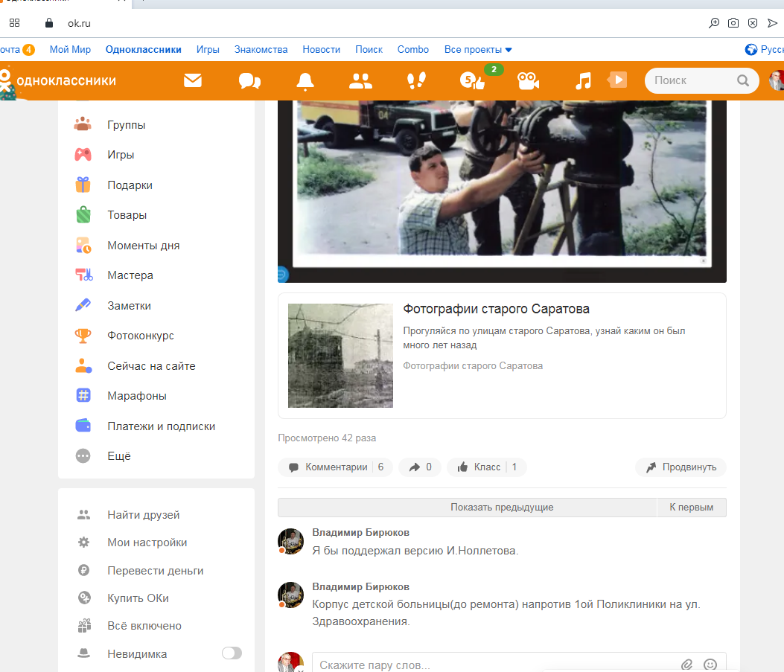Viewport: 784px width, 672px height.
Task: Click the search magnifier in Поиск field
Action: (743, 80)
